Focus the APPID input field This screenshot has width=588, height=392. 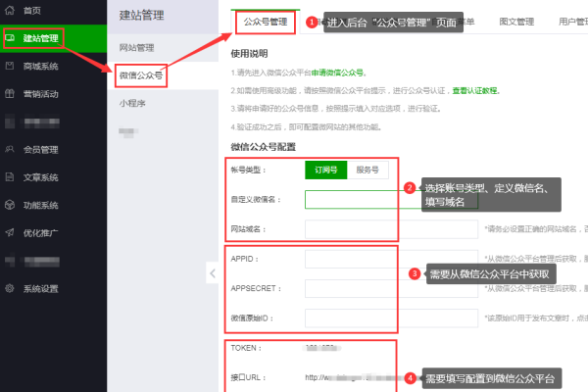pyautogui.click(x=391, y=259)
